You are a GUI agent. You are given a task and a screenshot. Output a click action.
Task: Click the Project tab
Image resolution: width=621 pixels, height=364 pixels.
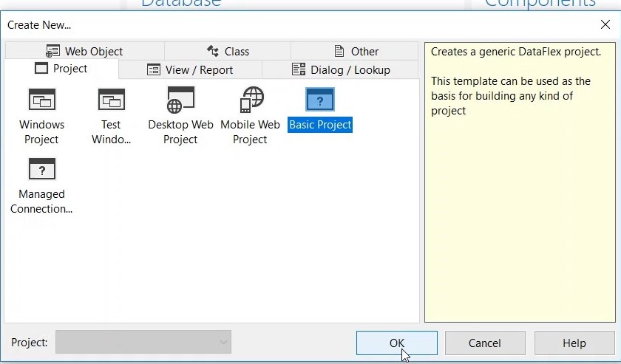click(61, 69)
